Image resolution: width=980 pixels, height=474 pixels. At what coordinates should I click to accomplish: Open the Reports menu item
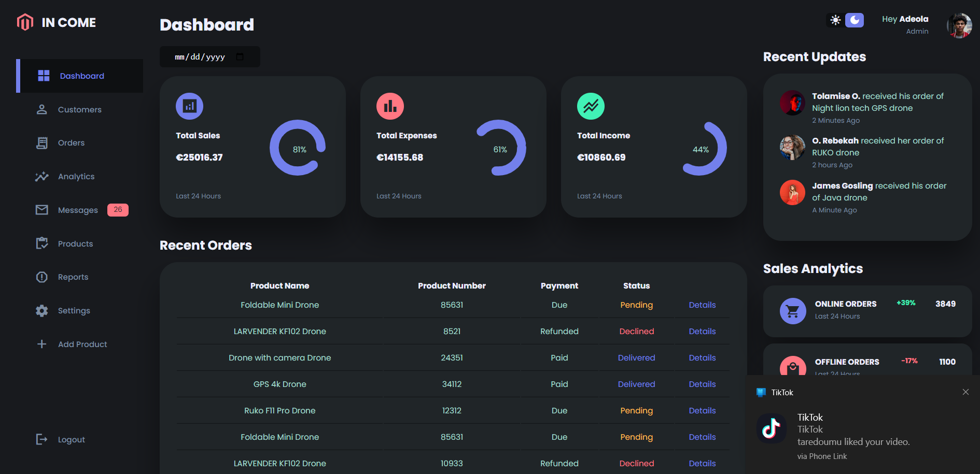(x=80, y=277)
